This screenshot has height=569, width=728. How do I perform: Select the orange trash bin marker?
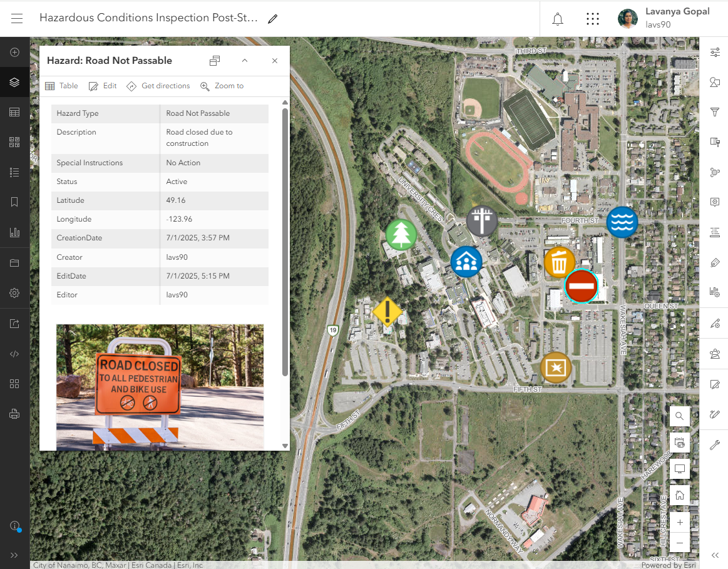(x=559, y=262)
